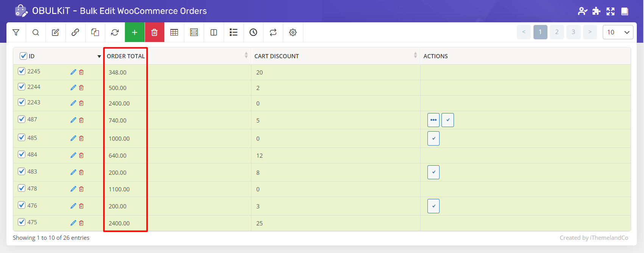Open the settings gear icon
This screenshot has height=253, width=644.
[x=293, y=33]
